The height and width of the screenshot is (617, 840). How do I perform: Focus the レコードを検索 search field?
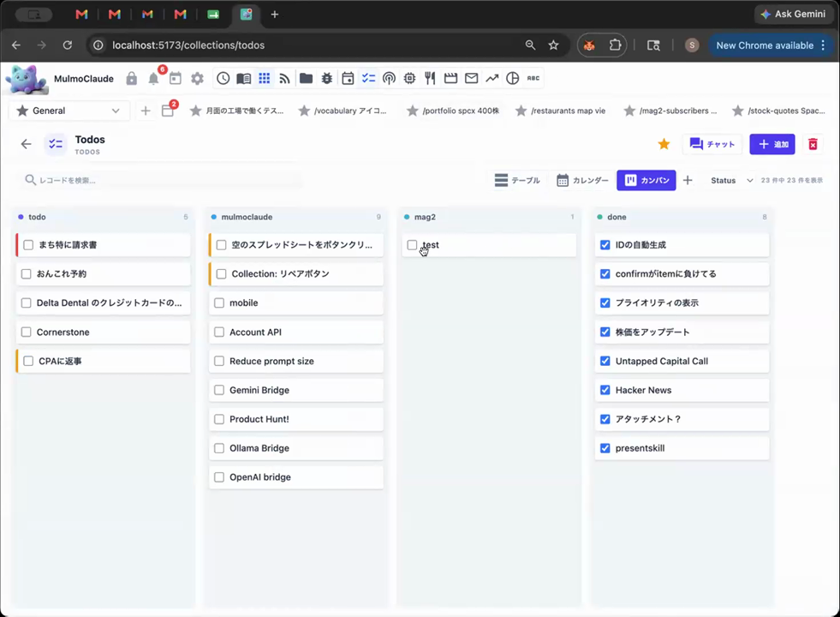click(x=161, y=180)
